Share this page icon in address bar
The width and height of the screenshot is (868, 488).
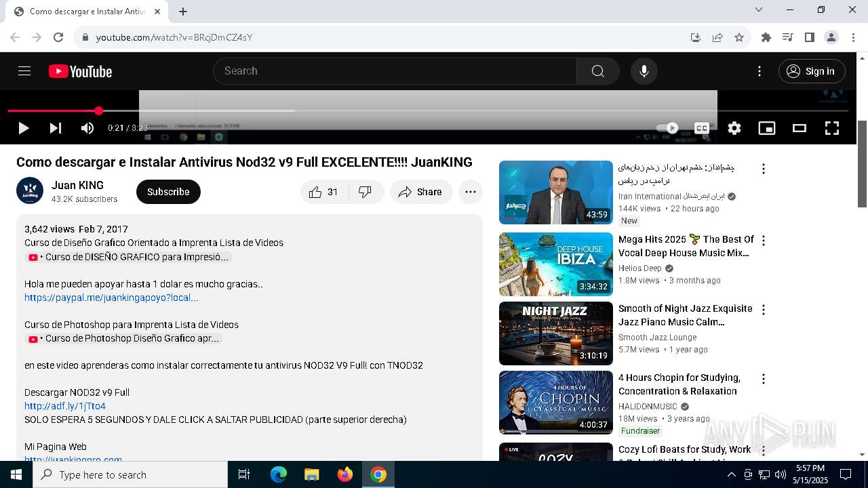click(x=717, y=37)
